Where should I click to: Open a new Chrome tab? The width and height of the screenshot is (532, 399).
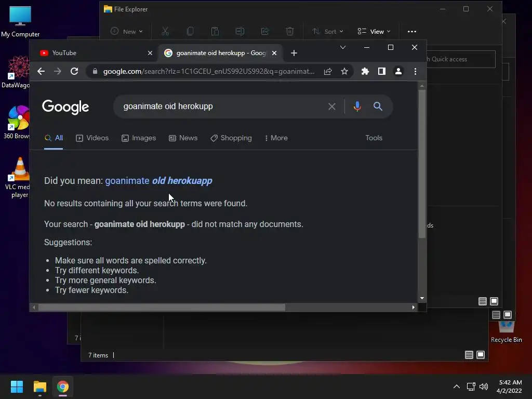point(294,53)
